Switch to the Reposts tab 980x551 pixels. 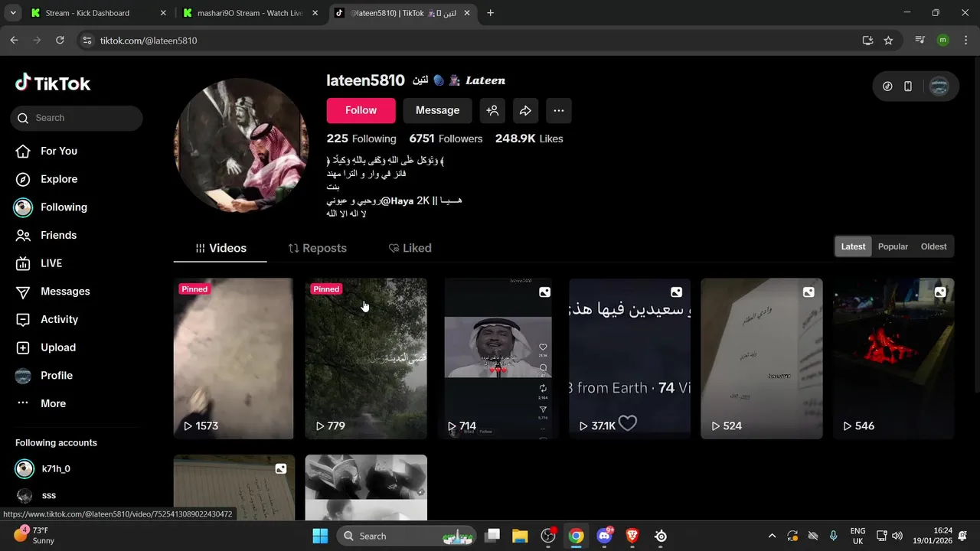[x=317, y=248]
